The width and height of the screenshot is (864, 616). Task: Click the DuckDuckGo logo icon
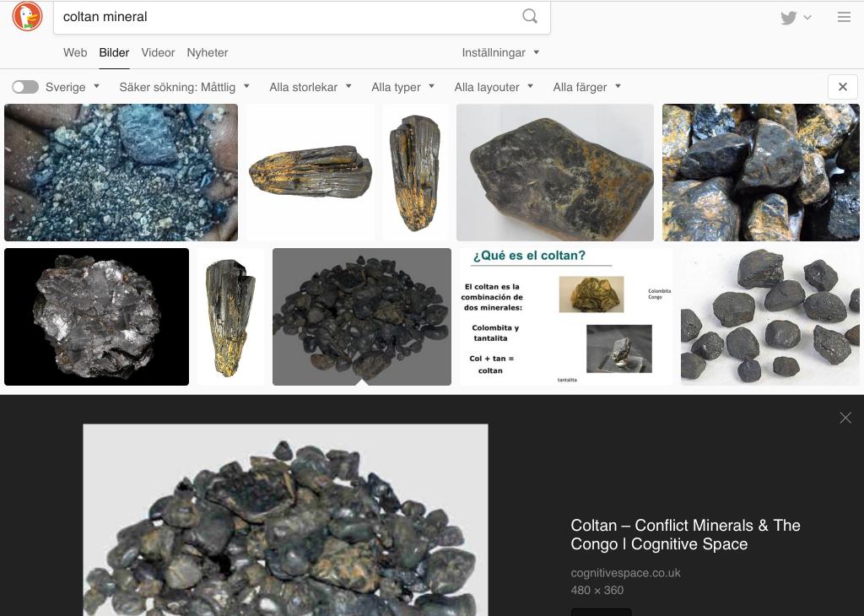pos(27,17)
